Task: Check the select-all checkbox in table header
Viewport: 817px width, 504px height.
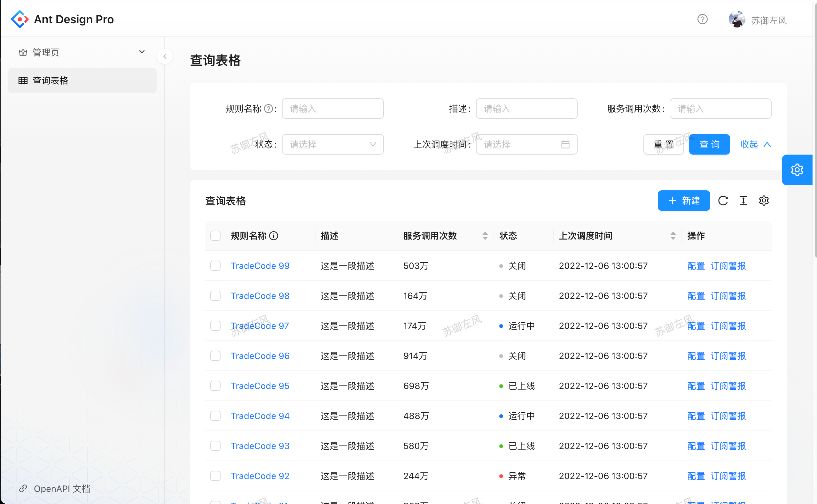Action: [x=215, y=236]
